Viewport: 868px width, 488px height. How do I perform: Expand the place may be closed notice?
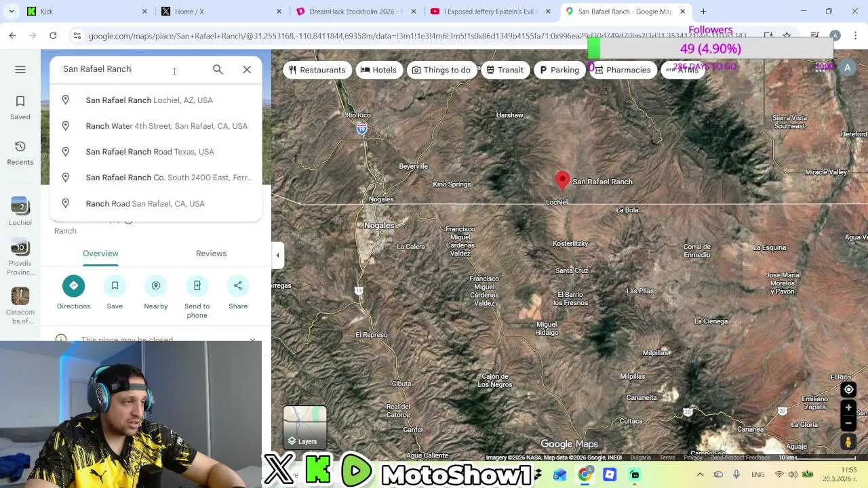click(x=252, y=340)
